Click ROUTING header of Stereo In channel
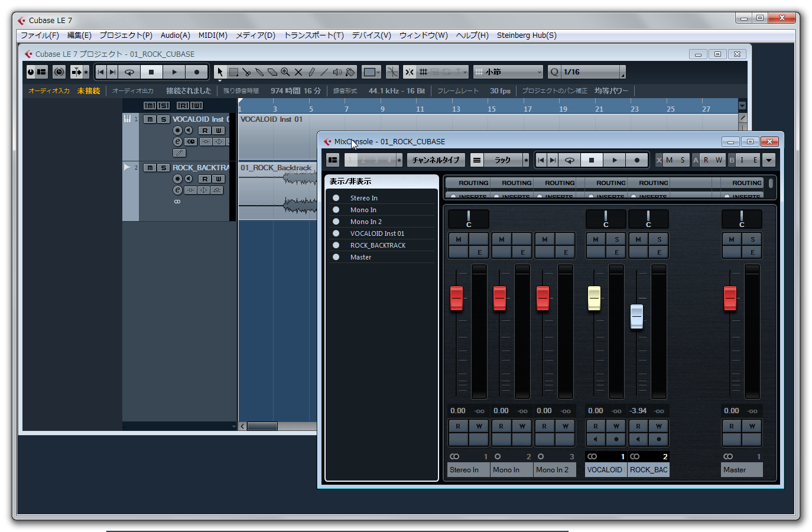This screenshot has height=532, width=812. coord(468,183)
